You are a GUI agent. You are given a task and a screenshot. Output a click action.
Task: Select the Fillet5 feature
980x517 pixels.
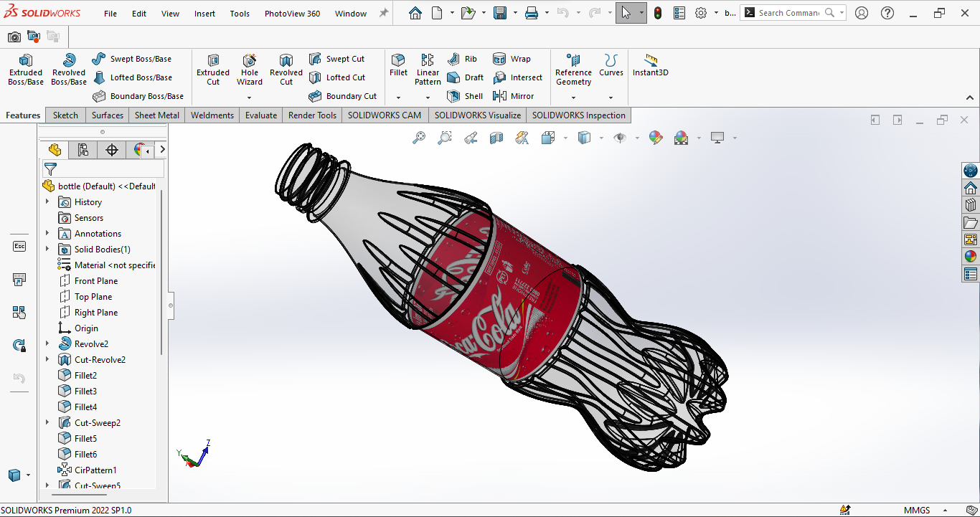coord(85,439)
